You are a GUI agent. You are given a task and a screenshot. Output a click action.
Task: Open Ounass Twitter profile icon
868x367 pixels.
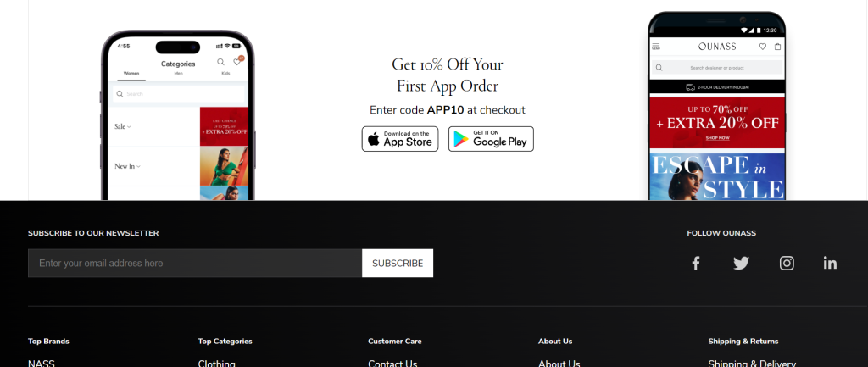741,263
